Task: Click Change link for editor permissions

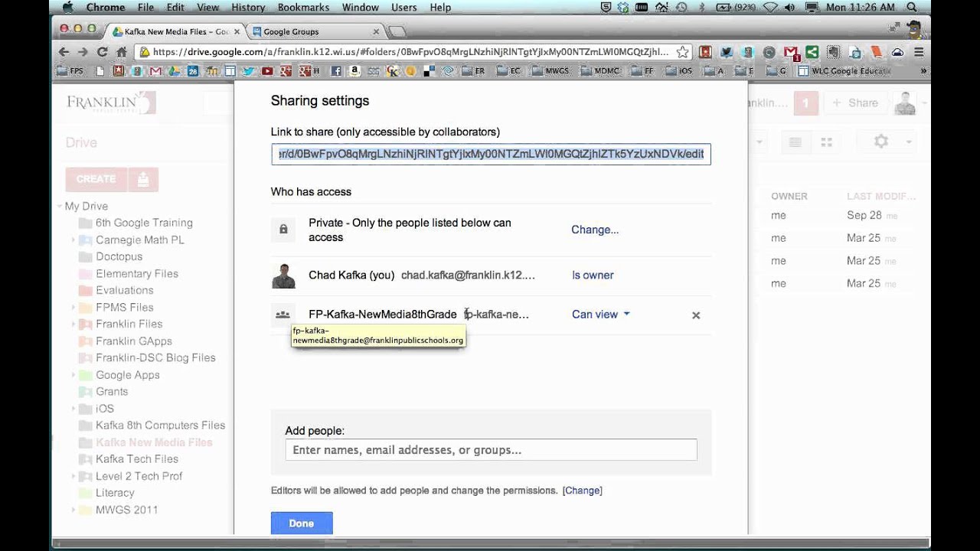Action: (583, 491)
